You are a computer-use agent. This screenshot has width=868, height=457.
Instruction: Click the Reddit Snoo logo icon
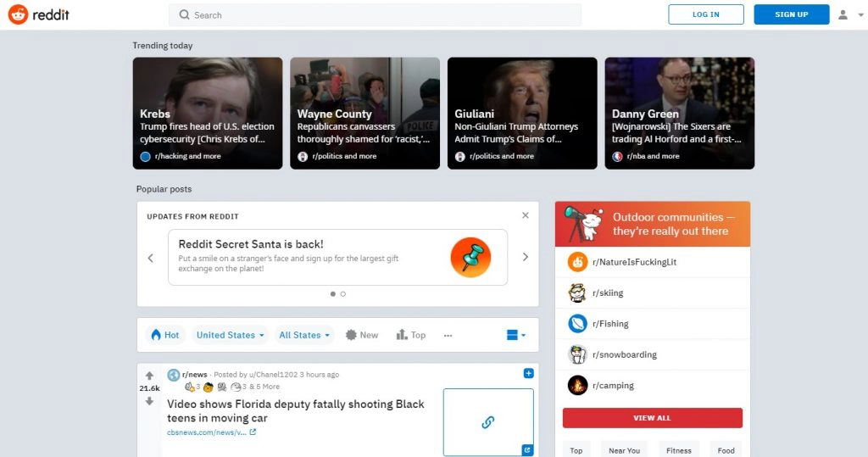[19, 14]
